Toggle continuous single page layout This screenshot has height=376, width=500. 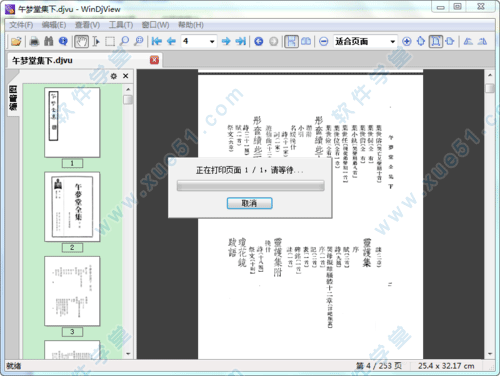pos(291,41)
